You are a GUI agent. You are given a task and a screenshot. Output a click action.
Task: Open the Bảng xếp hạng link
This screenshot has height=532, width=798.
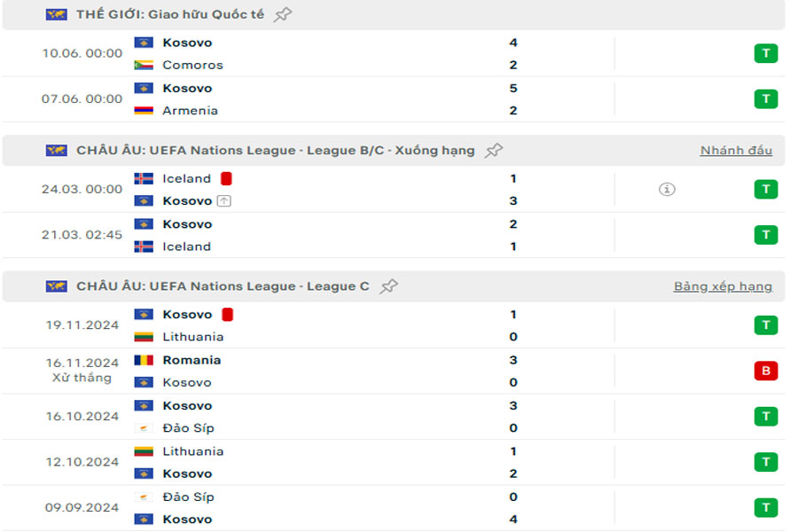[x=723, y=286]
